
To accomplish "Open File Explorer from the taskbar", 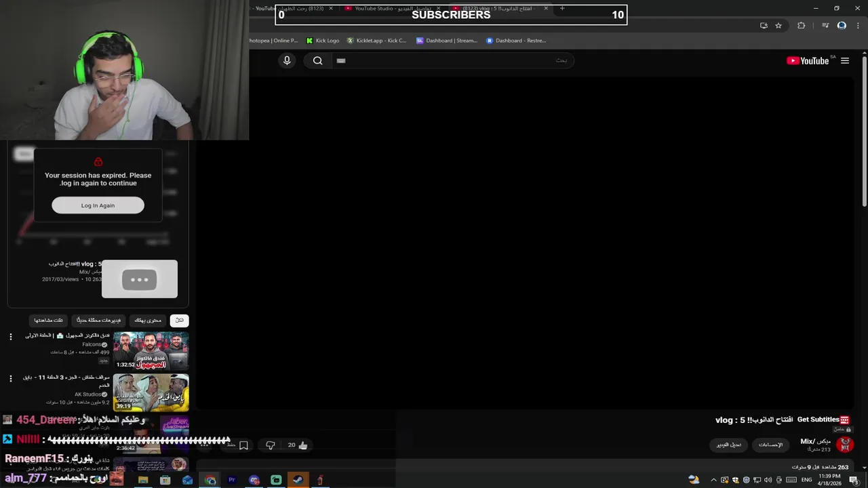I will click(x=143, y=480).
